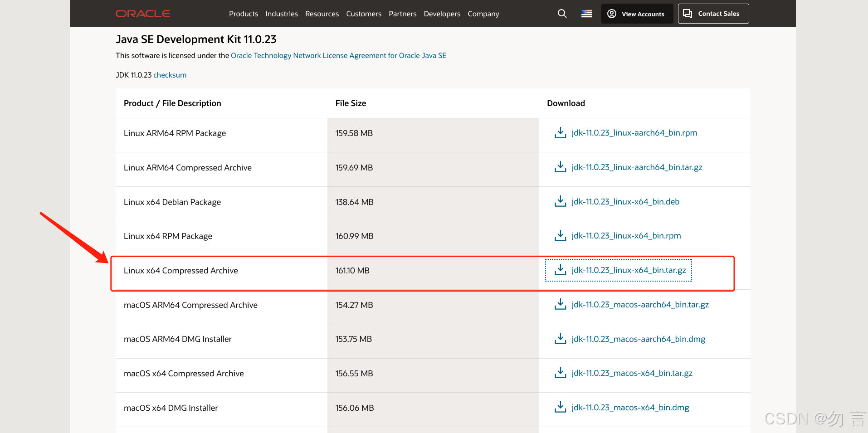Click download icon for linux-x64_bin.rpm
Image resolution: width=868 pixels, height=433 pixels.
(561, 236)
